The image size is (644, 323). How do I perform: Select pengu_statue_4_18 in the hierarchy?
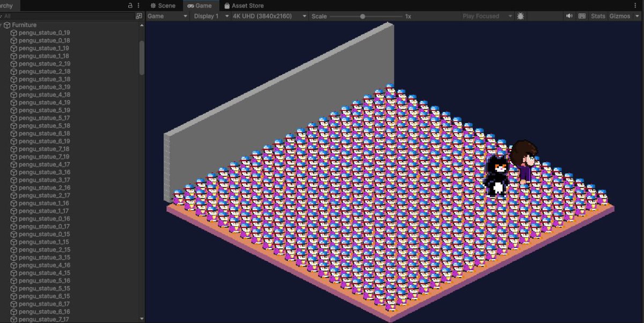(x=45, y=95)
